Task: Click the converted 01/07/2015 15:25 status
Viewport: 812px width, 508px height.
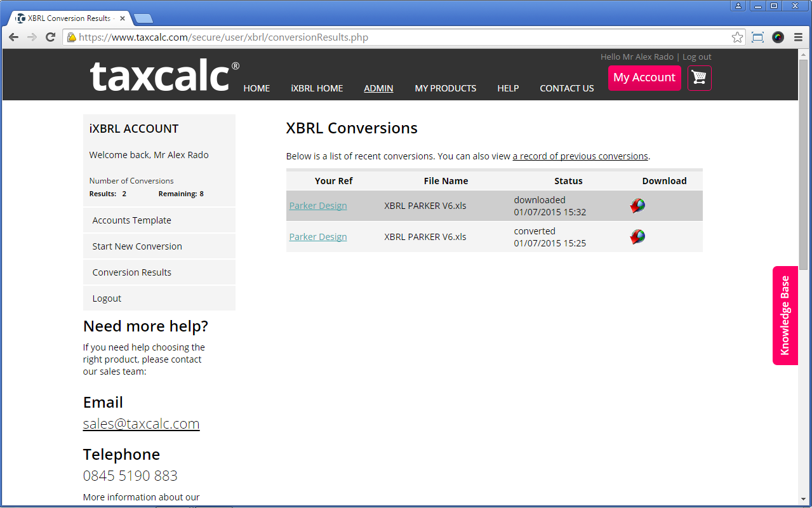Action: pos(550,237)
